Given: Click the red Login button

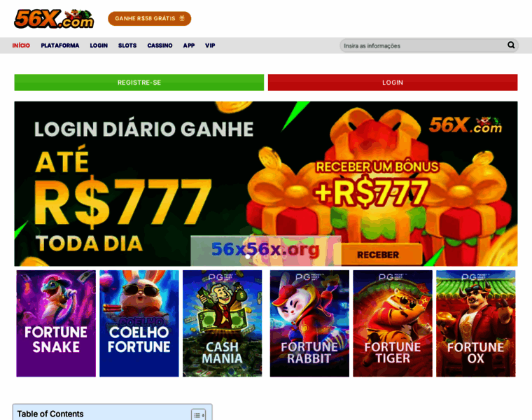Looking at the screenshot, I should coord(393,83).
